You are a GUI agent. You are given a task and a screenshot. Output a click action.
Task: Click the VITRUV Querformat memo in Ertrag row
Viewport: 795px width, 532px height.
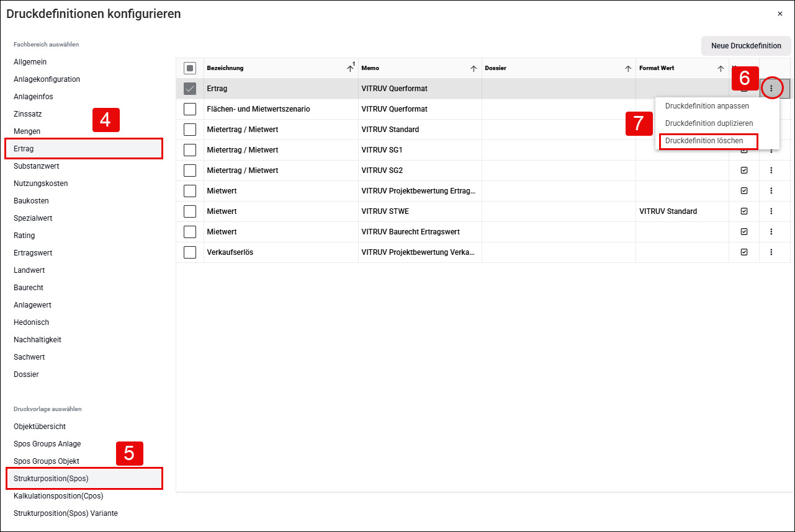pyautogui.click(x=394, y=89)
